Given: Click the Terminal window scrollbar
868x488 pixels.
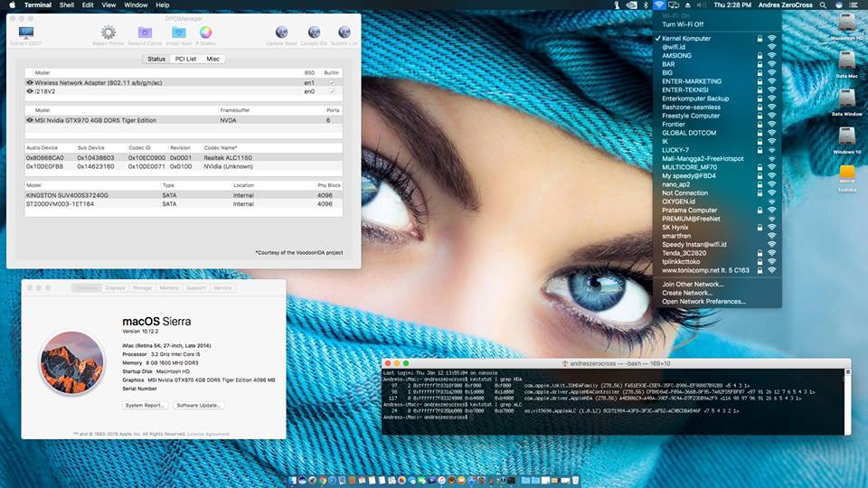Looking at the screenshot, I should 847,401.
